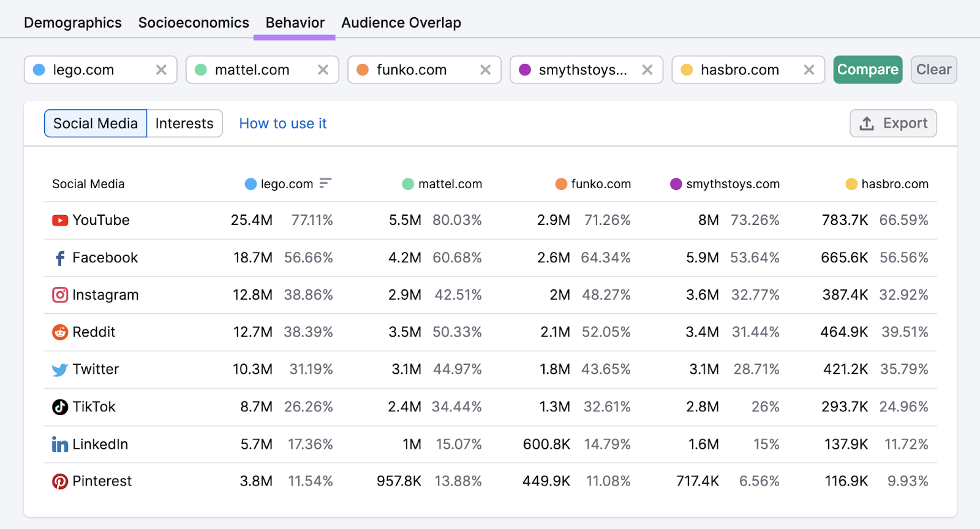980x529 pixels.
Task: Click into the mattel.com domain field
Action: tap(252, 70)
